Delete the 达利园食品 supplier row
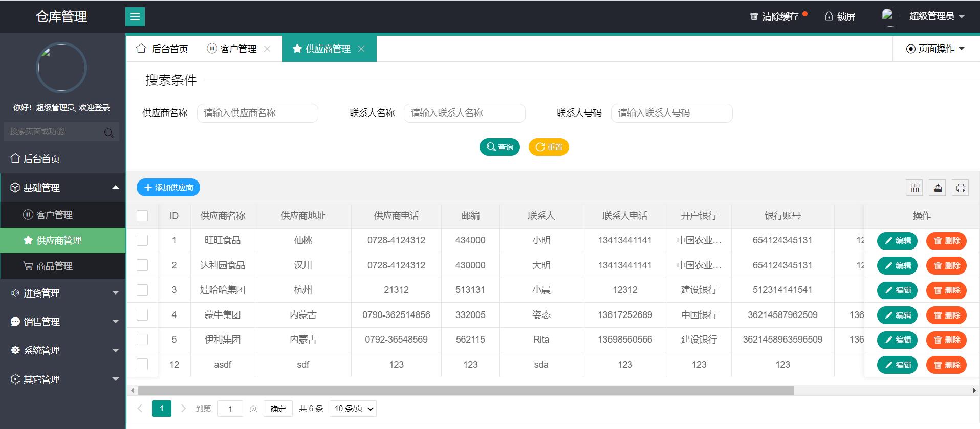 click(x=947, y=266)
